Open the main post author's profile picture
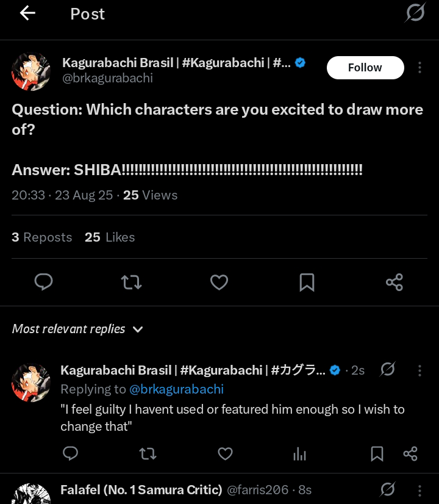 (31, 72)
